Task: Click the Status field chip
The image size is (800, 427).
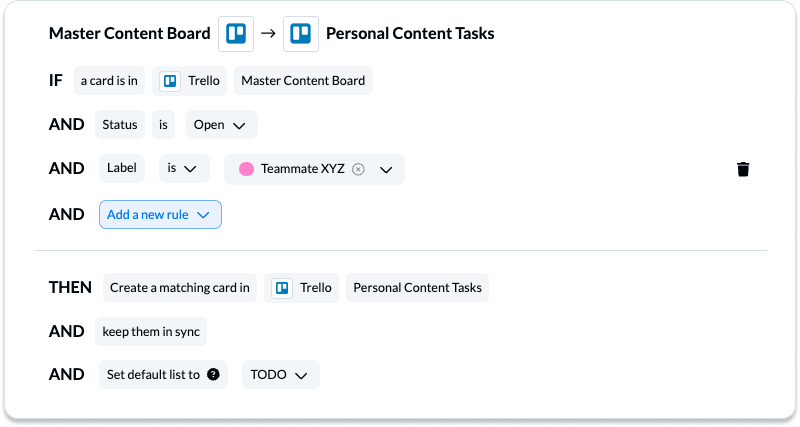Action: click(x=120, y=124)
